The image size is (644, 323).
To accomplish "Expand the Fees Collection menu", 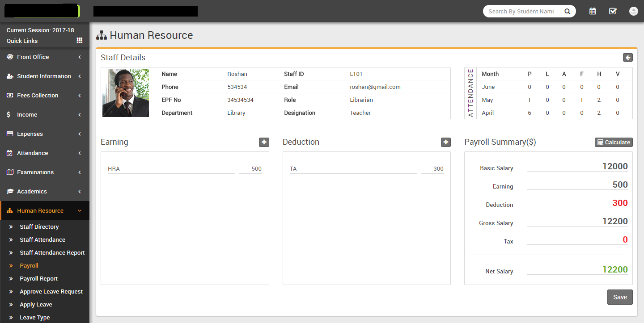I will pyautogui.click(x=45, y=96).
